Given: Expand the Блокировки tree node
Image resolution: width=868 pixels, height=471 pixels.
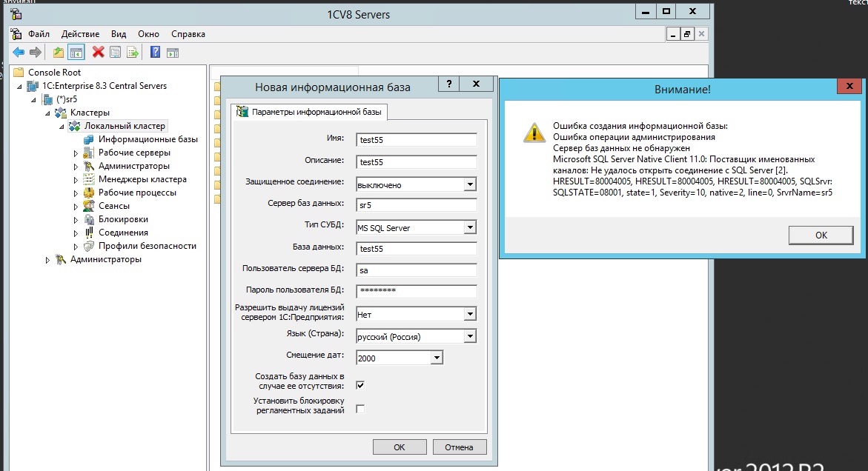Looking at the screenshot, I should click(76, 220).
